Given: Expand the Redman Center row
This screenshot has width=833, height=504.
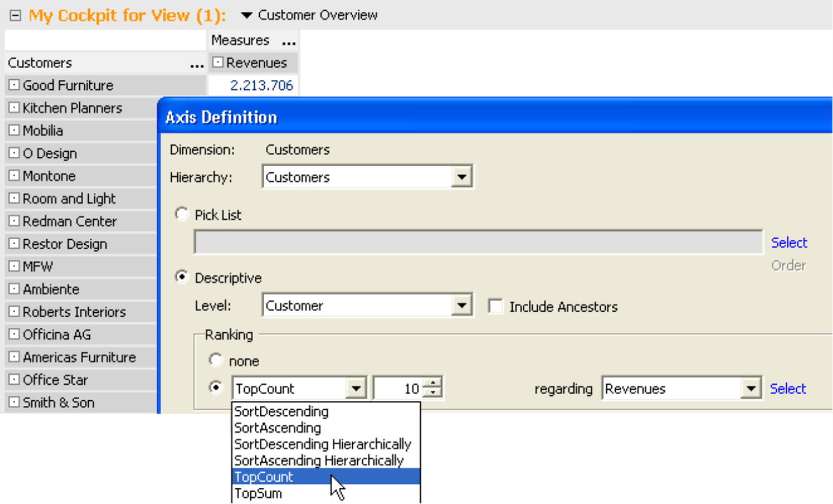Looking at the screenshot, I should tap(14, 221).
